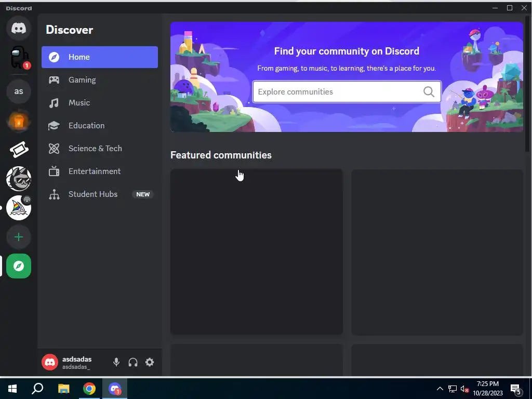This screenshot has width=532, height=399.
Task: Open network status tray icon
Action: pyautogui.click(x=453, y=389)
